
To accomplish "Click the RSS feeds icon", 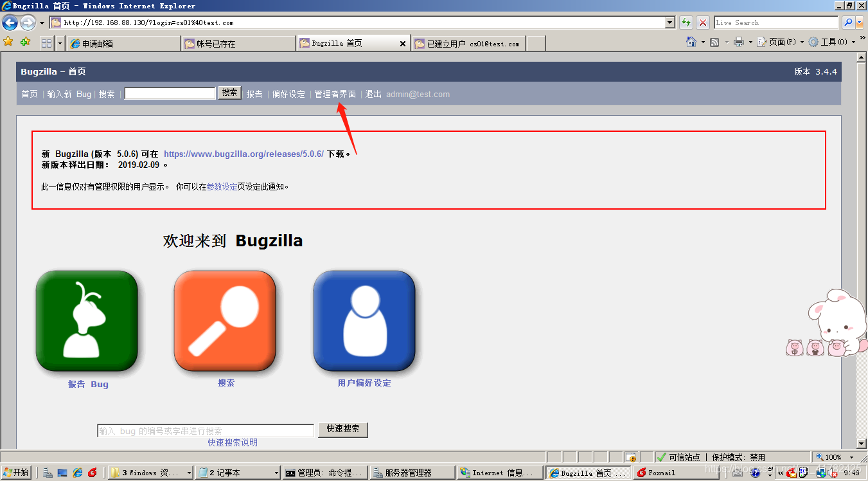I will 714,42.
